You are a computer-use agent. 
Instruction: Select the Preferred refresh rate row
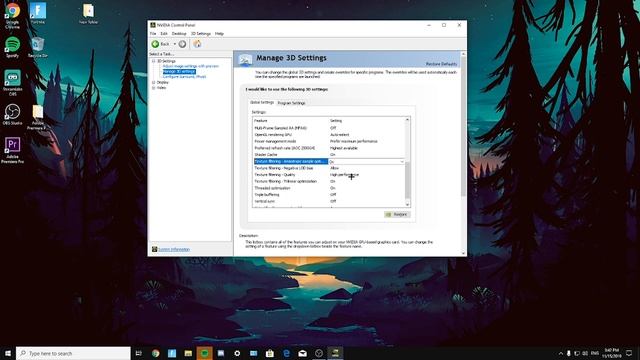coord(329,148)
